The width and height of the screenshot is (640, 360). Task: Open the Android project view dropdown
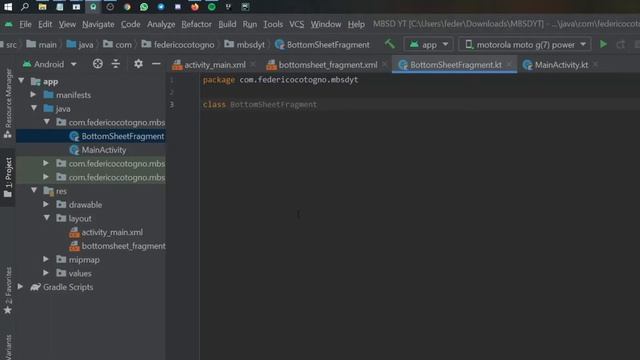[49, 64]
